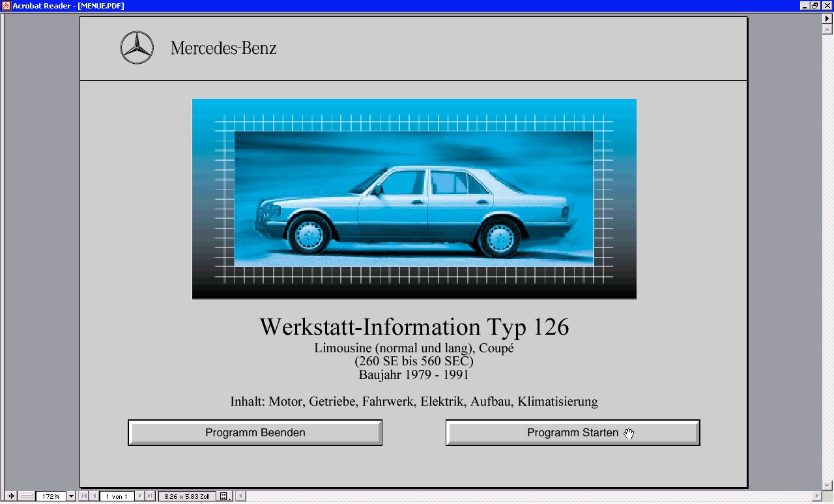The width and height of the screenshot is (834, 504).
Task: Click the horizontal scrollbar right arrow
Action: point(818,496)
